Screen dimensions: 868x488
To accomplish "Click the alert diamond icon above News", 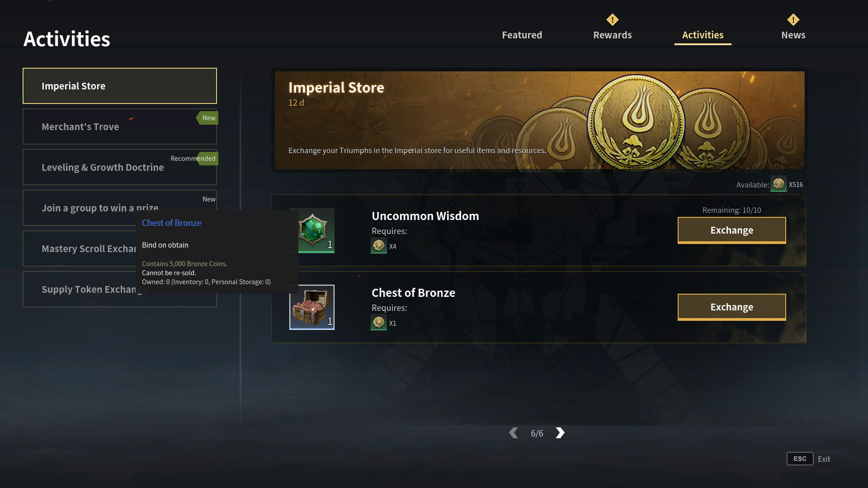I will click(x=793, y=19).
